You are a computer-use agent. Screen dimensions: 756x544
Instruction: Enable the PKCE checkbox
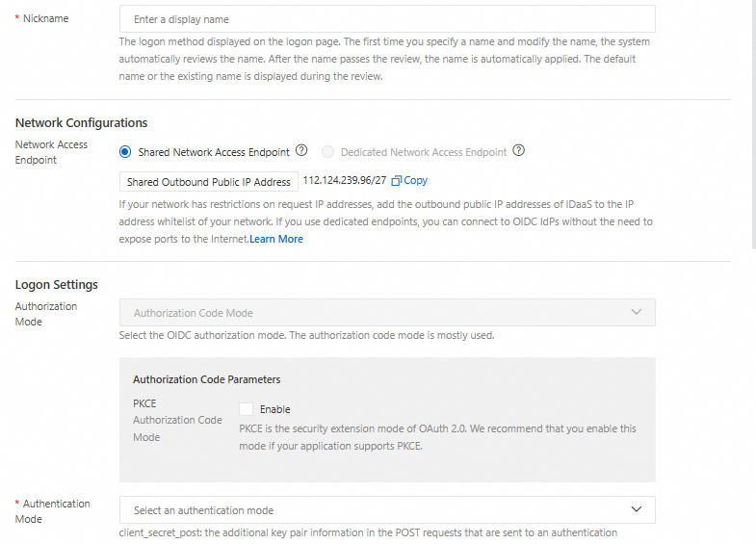coord(246,409)
